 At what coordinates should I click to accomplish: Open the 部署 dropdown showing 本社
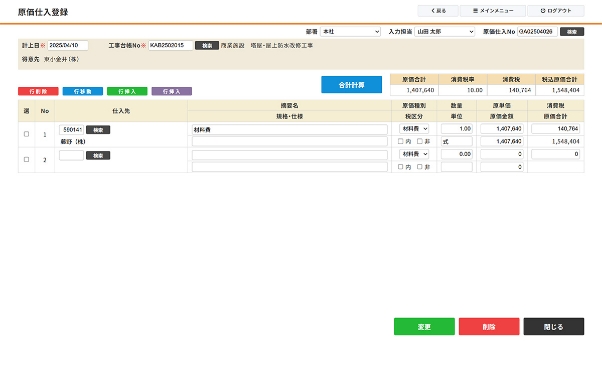coord(350,31)
